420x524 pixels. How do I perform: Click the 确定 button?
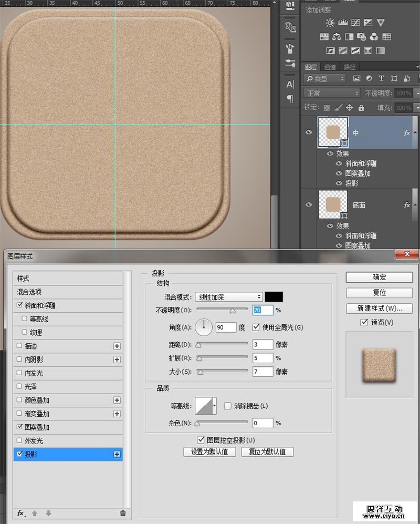coord(379,278)
